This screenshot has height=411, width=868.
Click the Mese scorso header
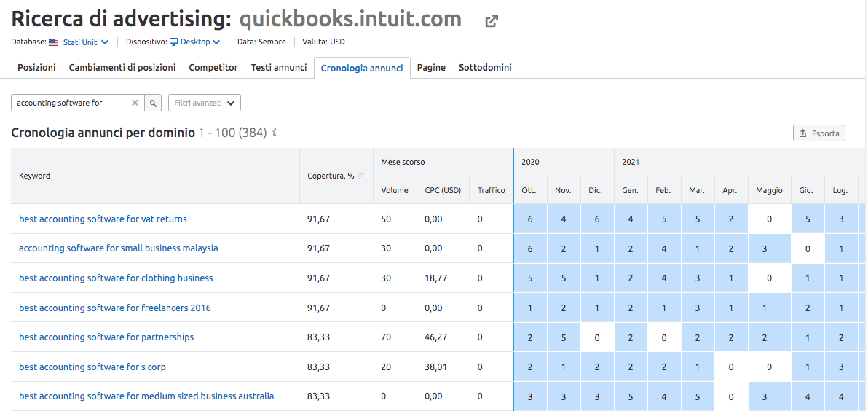pyautogui.click(x=403, y=163)
